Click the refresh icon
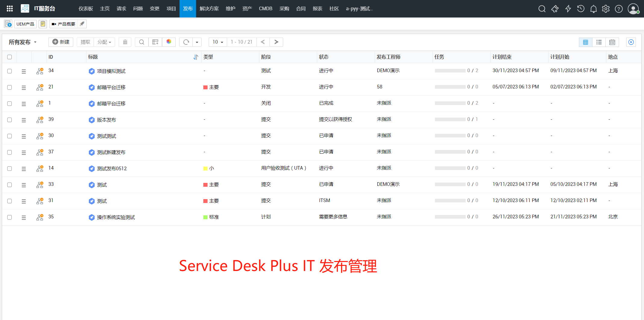Image resolution: width=644 pixels, height=320 pixels. click(x=186, y=42)
